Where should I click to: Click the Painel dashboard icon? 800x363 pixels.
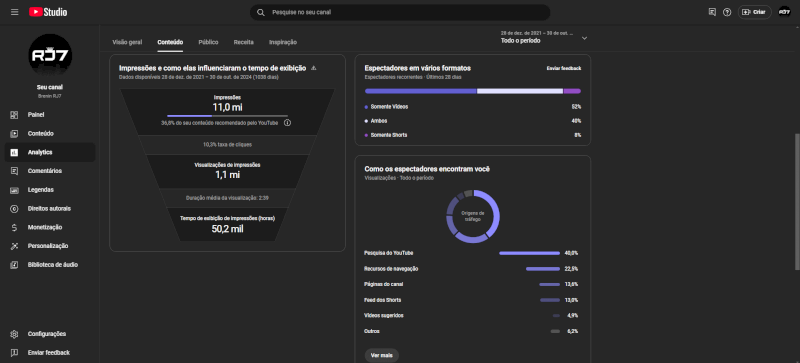[14, 115]
